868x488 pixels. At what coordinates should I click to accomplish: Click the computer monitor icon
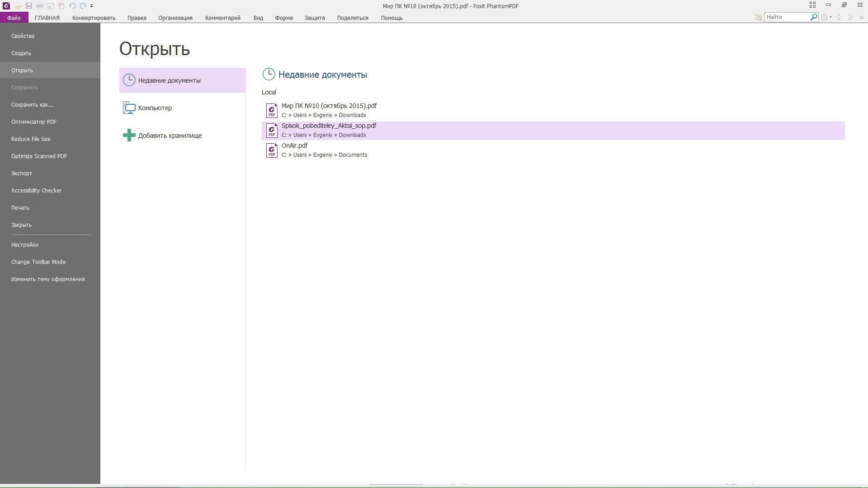click(129, 108)
